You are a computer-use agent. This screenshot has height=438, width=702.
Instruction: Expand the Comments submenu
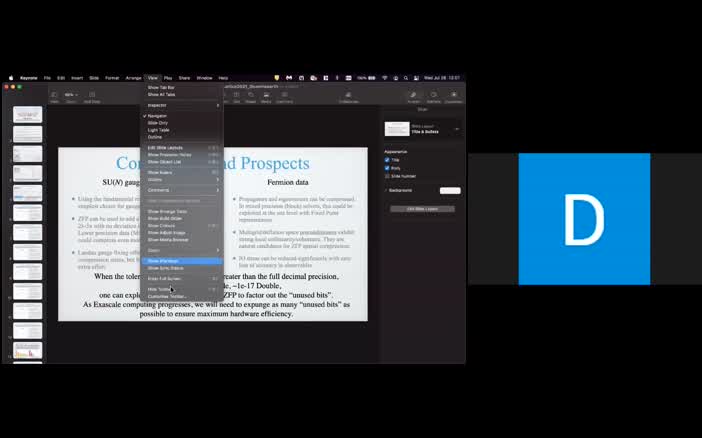[182, 190]
